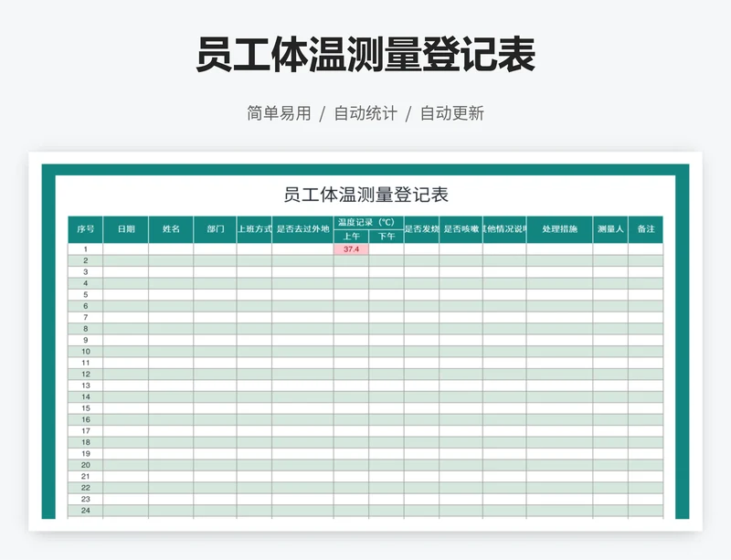This screenshot has height=560, width=731.
Task: Select the 上午 sub-header cell
Action: (351, 237)
